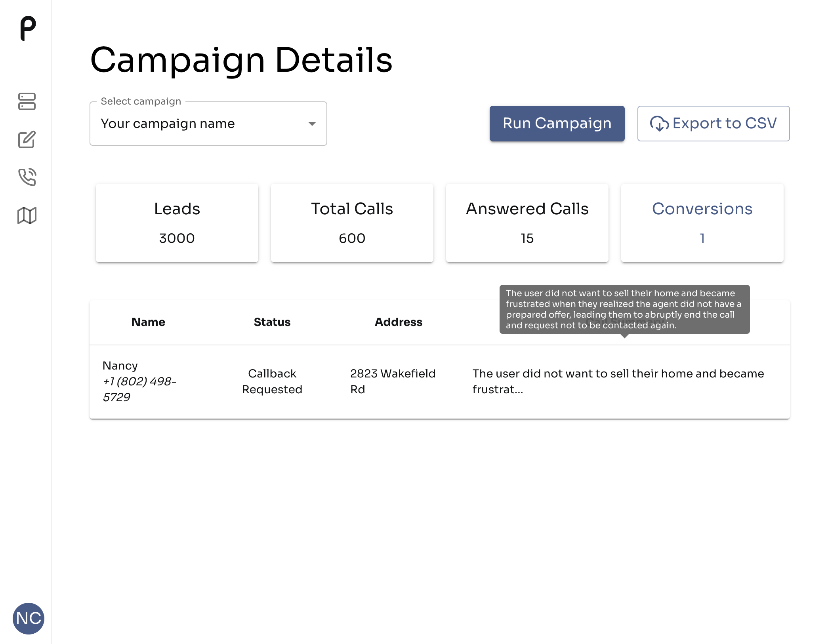The height and width of the screenshot is (644, 828).
Task: Click the name Nancy in the table
Action: click(x=120, y=366)
